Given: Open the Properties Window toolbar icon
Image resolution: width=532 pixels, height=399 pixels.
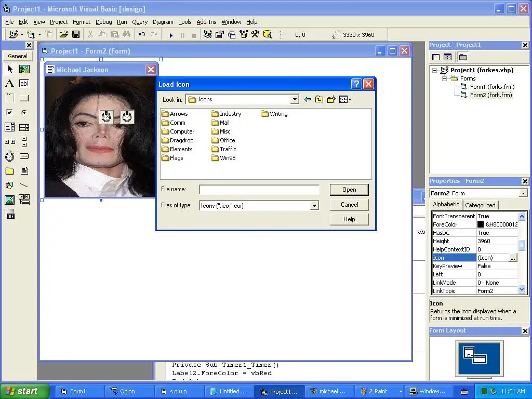Looking at the screenshot, I should [x=220, y=34].
